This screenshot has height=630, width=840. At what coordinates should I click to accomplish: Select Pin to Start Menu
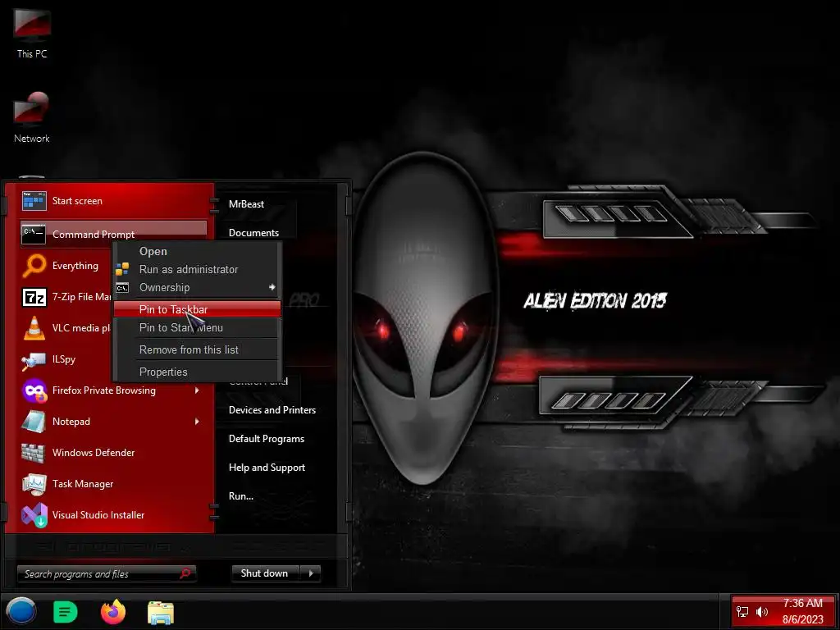pos(197,328)
